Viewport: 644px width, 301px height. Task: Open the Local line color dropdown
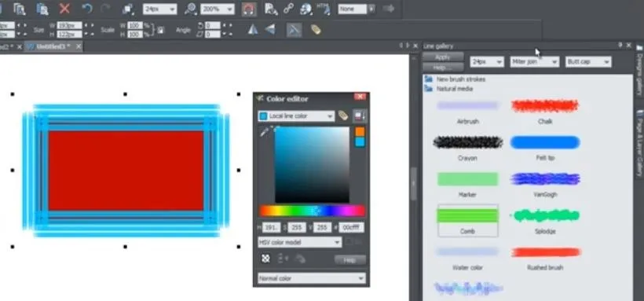pos(296,116)
